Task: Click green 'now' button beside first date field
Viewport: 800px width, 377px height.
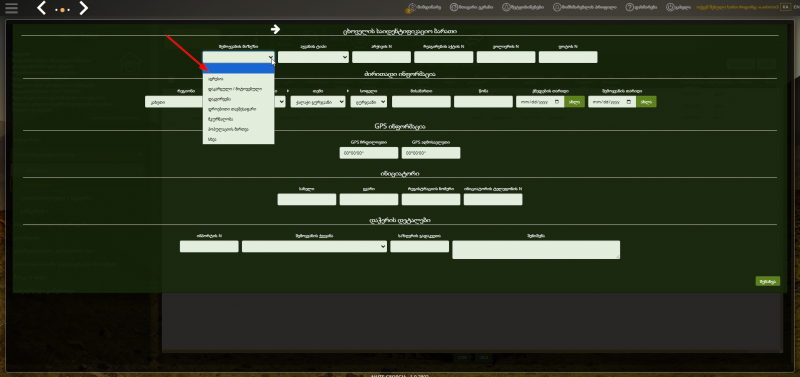Action: click(x=574, y=102)
